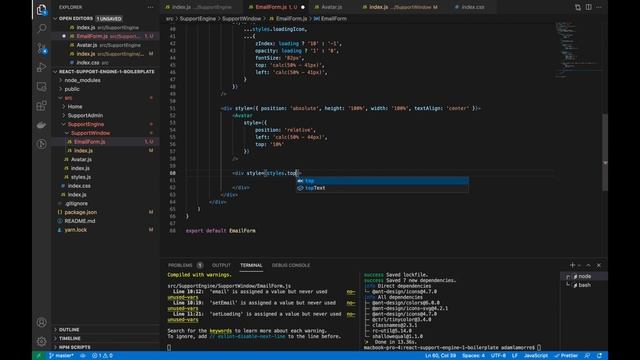The height and width of the screenshot is (360, 640).
Task: Click the split editor icon
Action: pyautogui.click(x=589, y=7)
